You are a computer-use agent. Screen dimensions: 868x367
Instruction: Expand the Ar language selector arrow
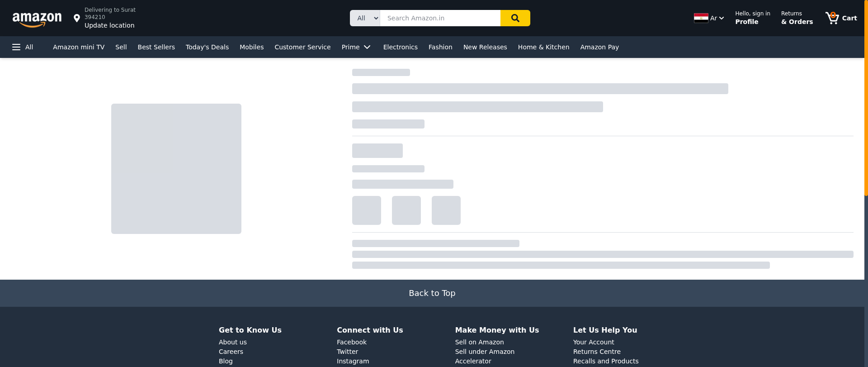pos(722,18)
